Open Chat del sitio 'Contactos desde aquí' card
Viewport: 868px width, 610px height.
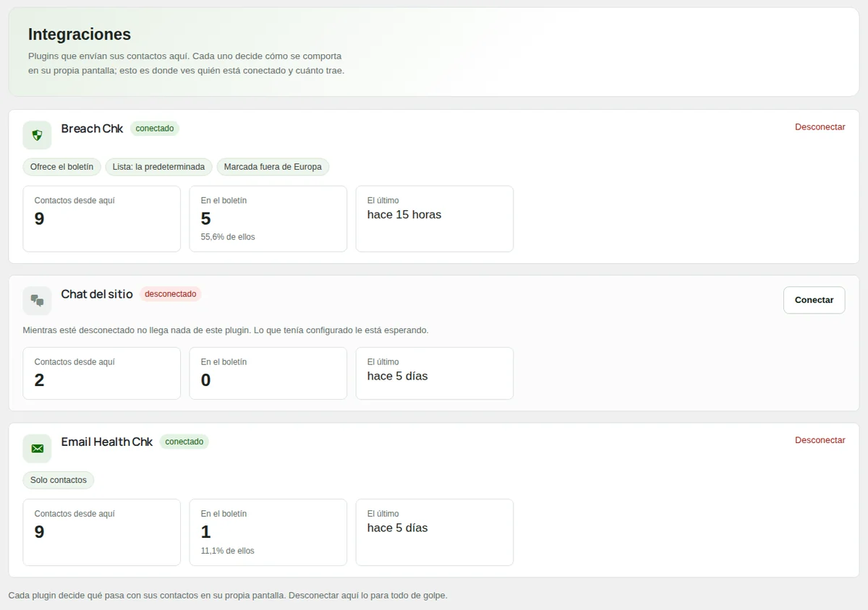click(x=102, y=374)
